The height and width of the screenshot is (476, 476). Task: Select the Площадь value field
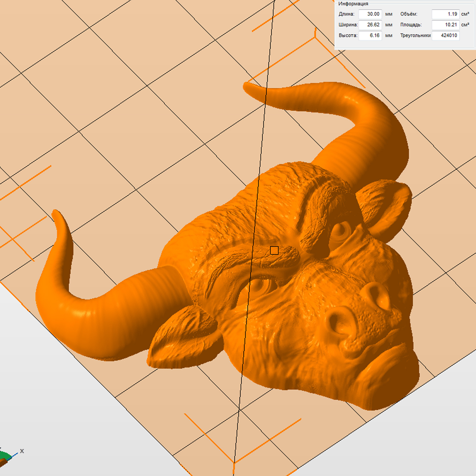(x=445, y=25)
